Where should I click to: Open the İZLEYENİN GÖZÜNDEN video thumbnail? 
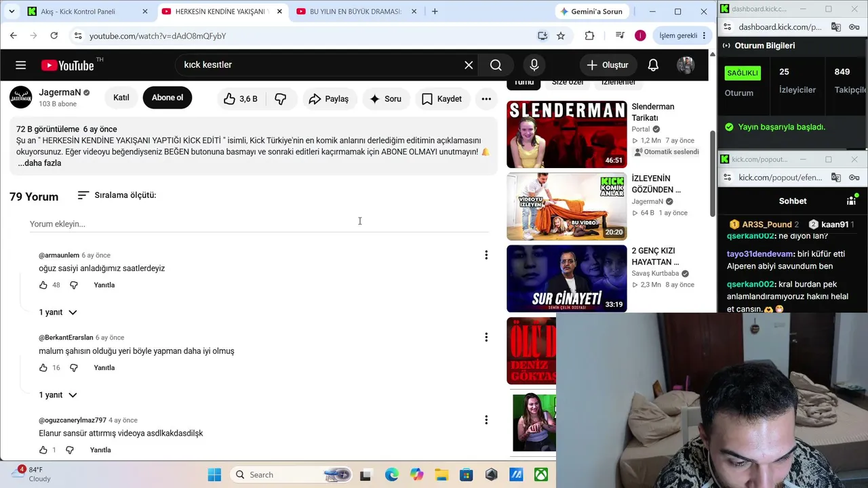coord(567,206)
